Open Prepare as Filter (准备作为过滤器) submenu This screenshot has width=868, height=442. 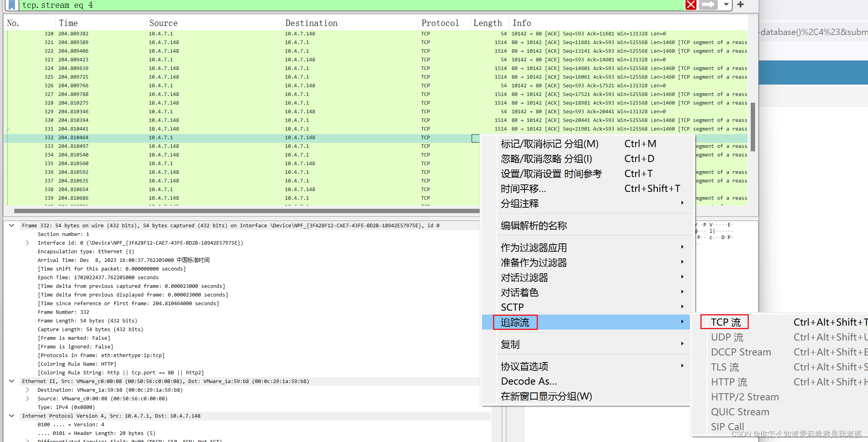click(586, 263)
